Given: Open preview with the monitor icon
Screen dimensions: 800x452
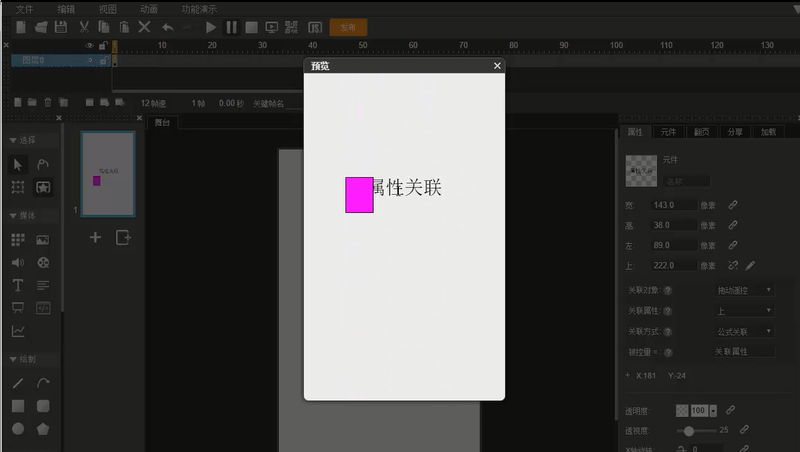Looking at the screenshot, I should (271, 28).
